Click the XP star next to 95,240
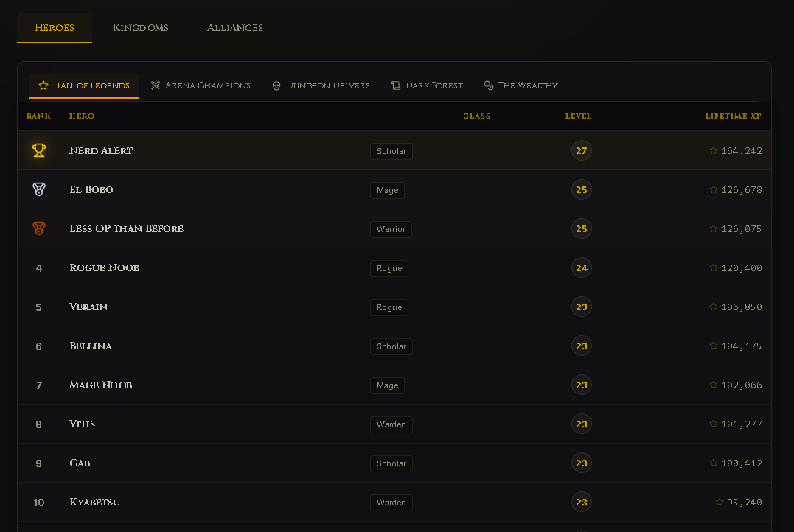The image size is (794, 532). click(x=719, y=502)
